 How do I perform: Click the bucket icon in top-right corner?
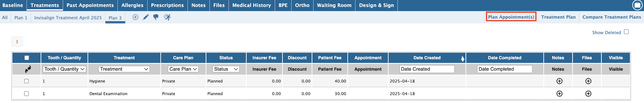pyautogui.click(x=637, y=5)
